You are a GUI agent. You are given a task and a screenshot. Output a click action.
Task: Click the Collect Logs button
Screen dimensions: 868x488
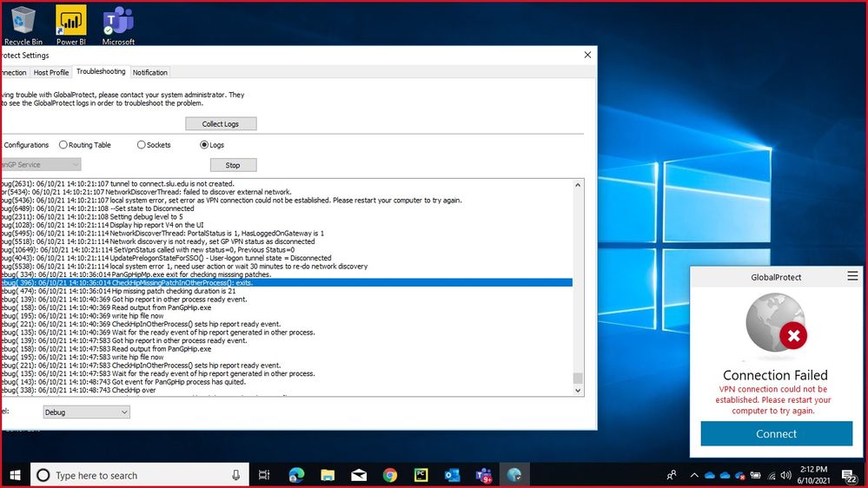click(x=221, y=124)
